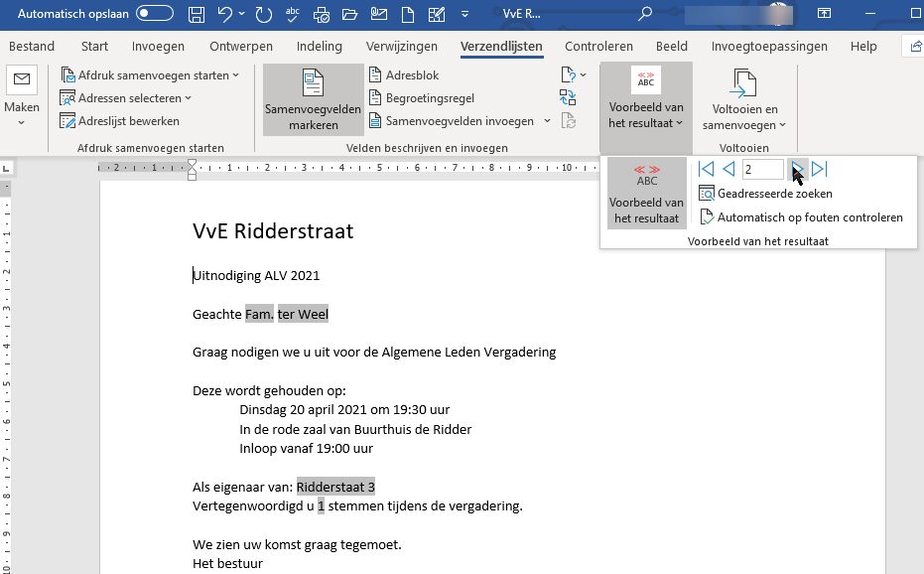
Task: Toggle the Automatisch opslaan switch
Action: (155, 14)
